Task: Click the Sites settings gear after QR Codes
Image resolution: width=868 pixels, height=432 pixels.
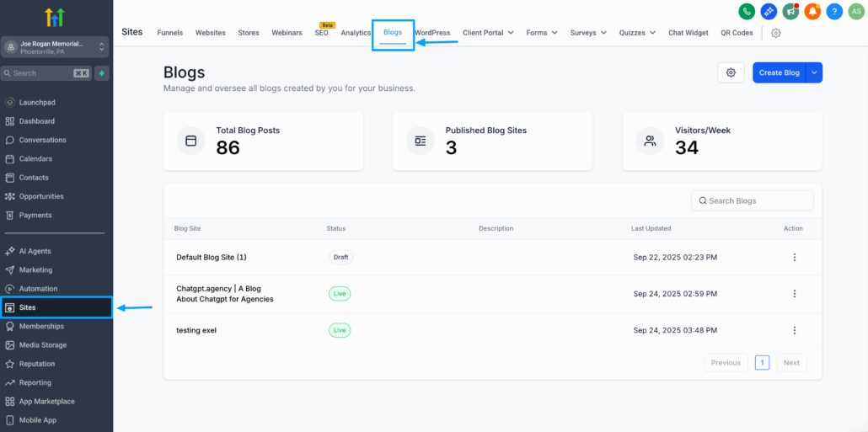Action: 776,33
